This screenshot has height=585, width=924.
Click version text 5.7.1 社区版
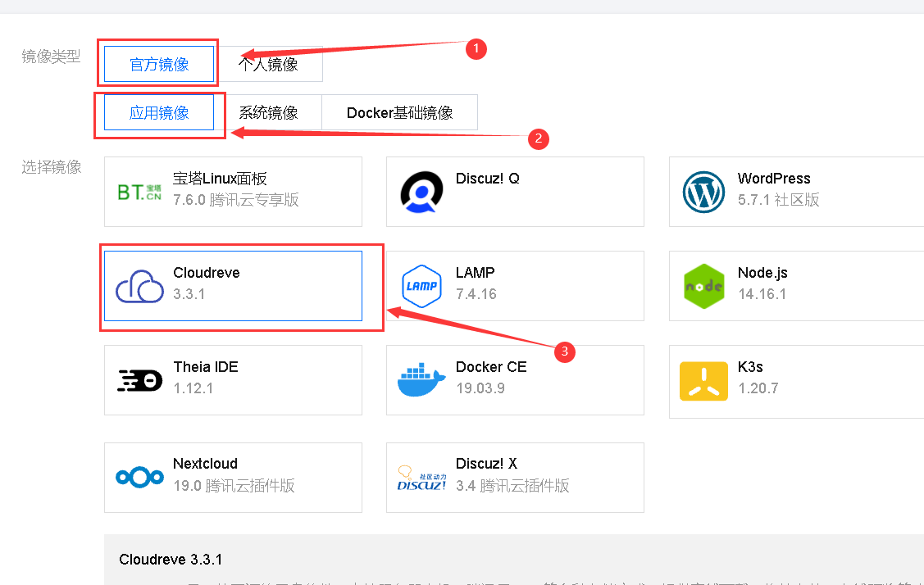(x=778, y=200)
